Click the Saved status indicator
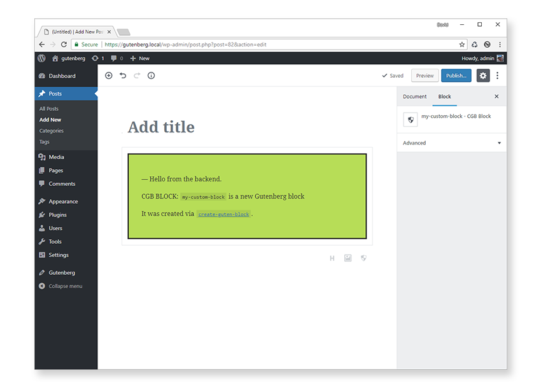The height and width of the screenshot is (392, 541). [393, 76]
